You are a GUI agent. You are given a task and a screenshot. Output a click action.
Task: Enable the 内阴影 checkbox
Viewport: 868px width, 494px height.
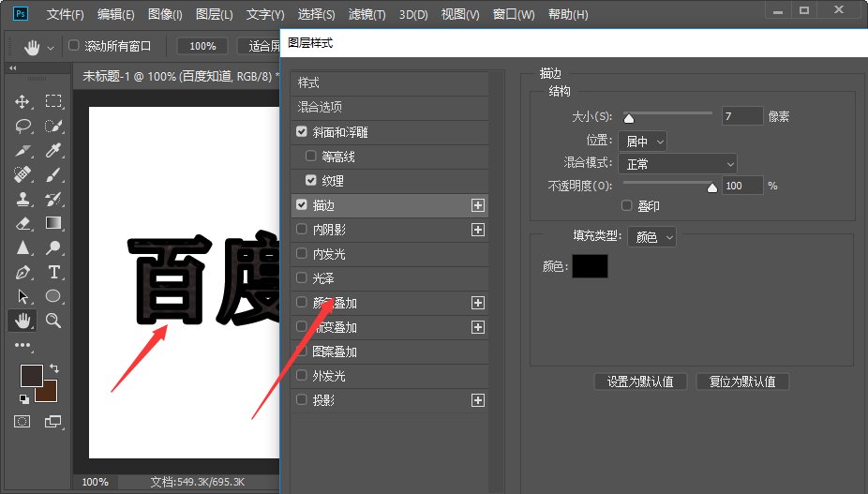[301, 229]
